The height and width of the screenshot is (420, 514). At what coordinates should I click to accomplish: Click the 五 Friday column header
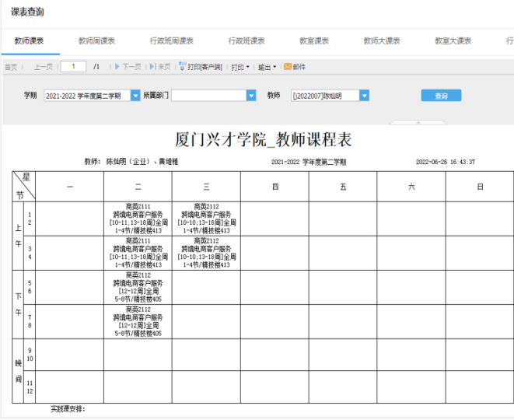point(343,187)
